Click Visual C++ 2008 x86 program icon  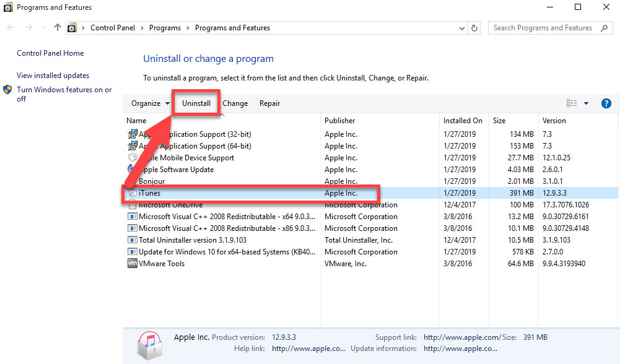point(133,228)
